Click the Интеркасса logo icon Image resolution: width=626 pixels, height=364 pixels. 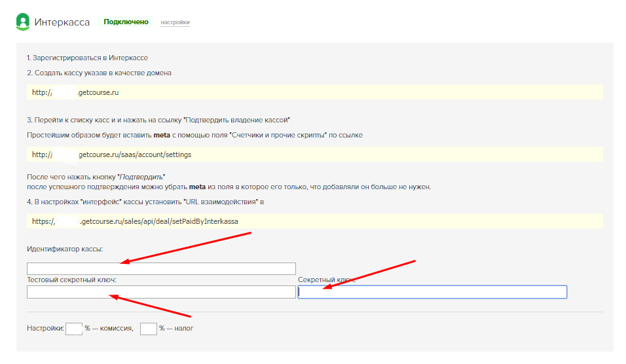pos(23,22)
